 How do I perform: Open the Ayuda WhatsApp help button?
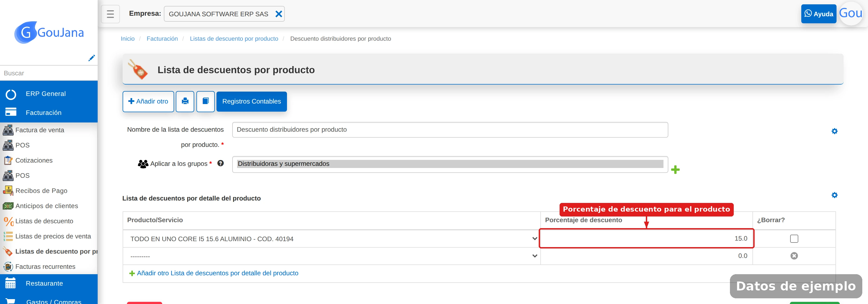point(818,14)
